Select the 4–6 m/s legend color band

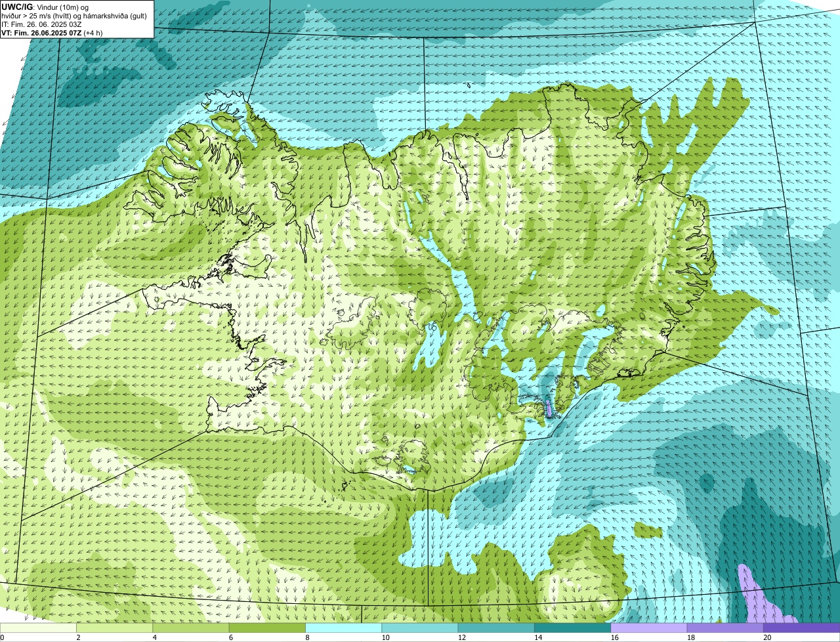click(191, 628)
